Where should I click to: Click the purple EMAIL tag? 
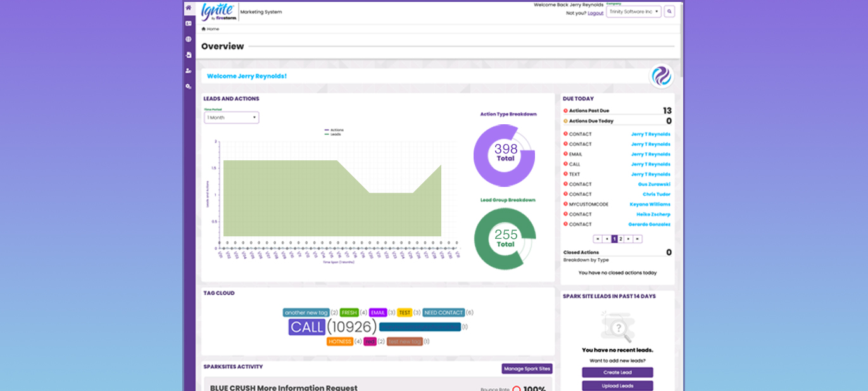click(x=378, y=312)
